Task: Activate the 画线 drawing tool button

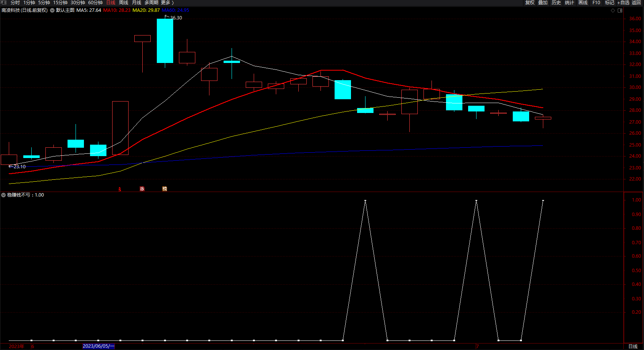Action: pos(583,3)
